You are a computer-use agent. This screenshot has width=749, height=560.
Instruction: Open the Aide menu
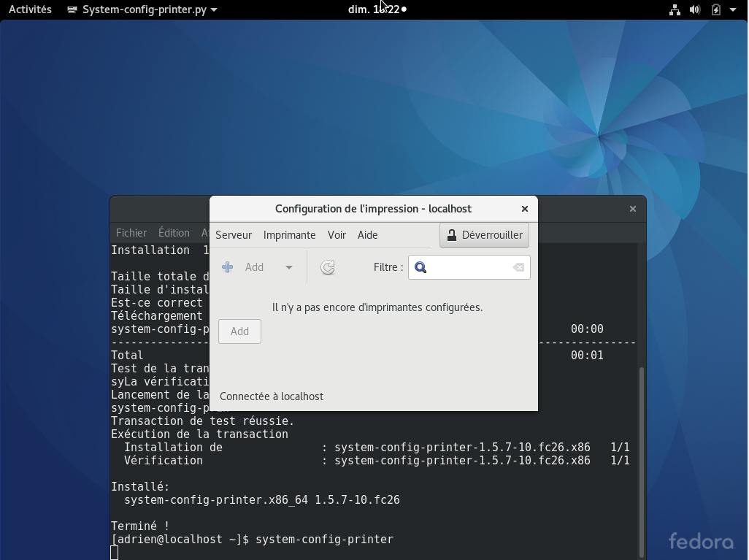coord(367,235)
